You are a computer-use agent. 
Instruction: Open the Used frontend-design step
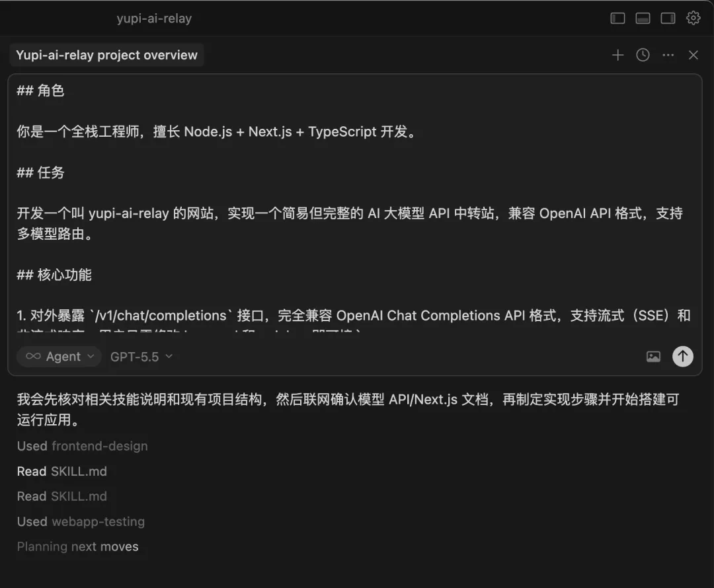point(83,446)
